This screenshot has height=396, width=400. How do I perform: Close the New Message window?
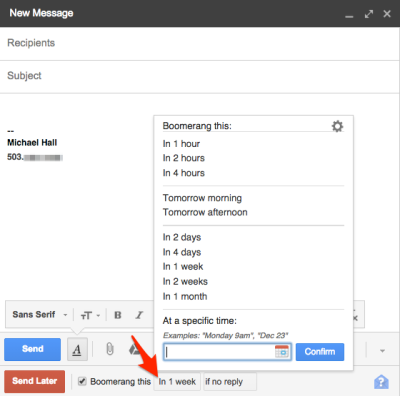coord(387,14)
